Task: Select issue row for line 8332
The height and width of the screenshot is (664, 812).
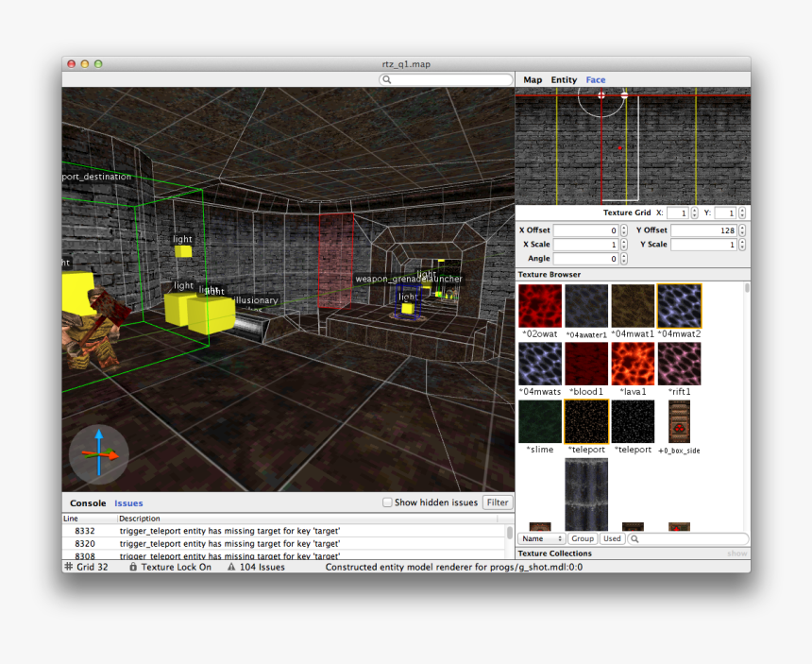Action: tap(284, 531)
